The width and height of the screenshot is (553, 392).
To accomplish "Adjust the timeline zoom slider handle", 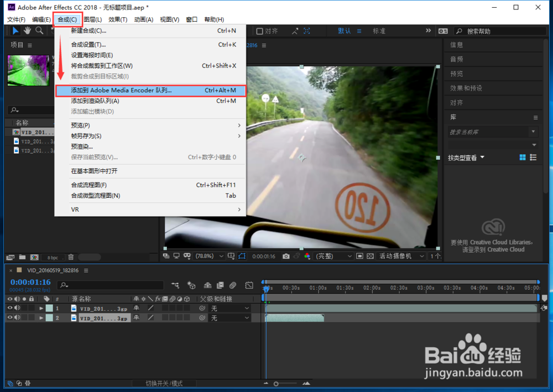I will tap(276, 384).
